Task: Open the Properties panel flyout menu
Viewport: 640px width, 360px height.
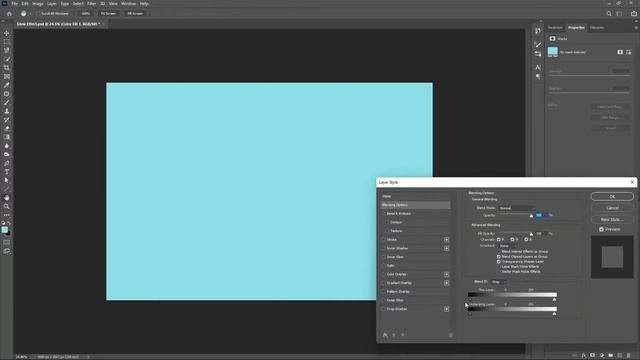Action: [x=636, y=28]
